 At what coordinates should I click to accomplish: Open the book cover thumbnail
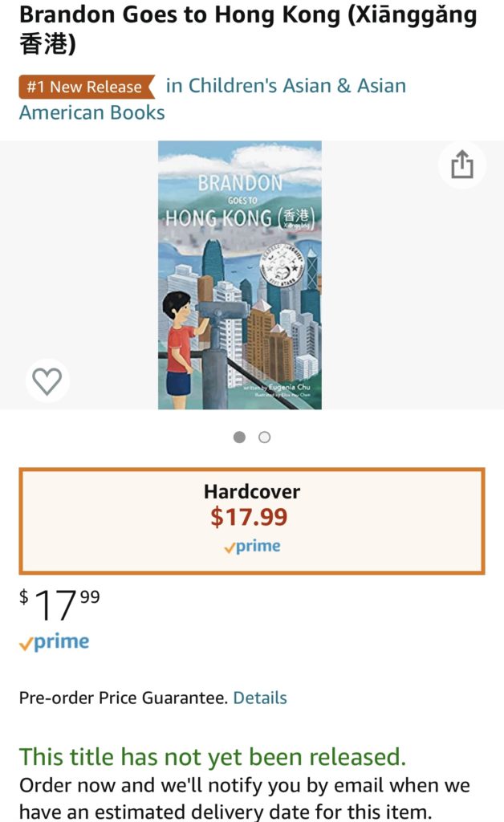(x=240, y=275)
